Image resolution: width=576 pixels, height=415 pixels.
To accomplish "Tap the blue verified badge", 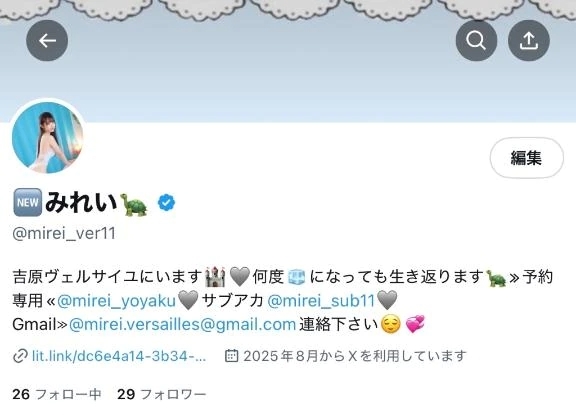I will [166, 202].
